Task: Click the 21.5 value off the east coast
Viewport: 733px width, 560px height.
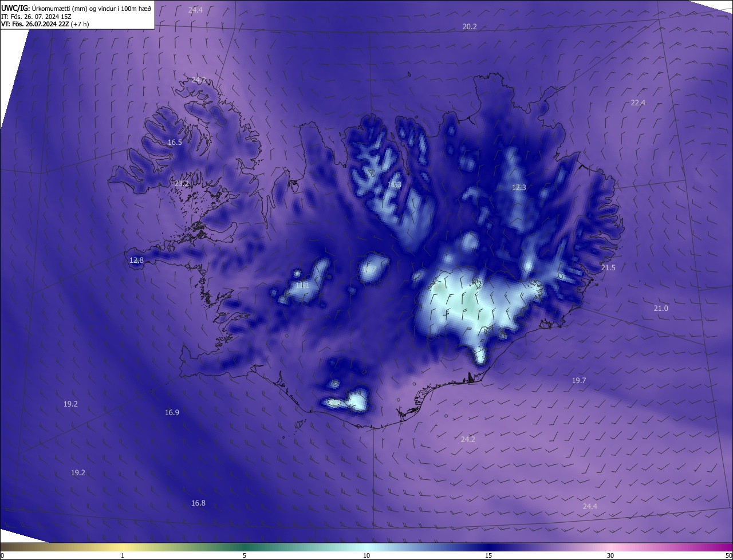Action: click(608, 268)
